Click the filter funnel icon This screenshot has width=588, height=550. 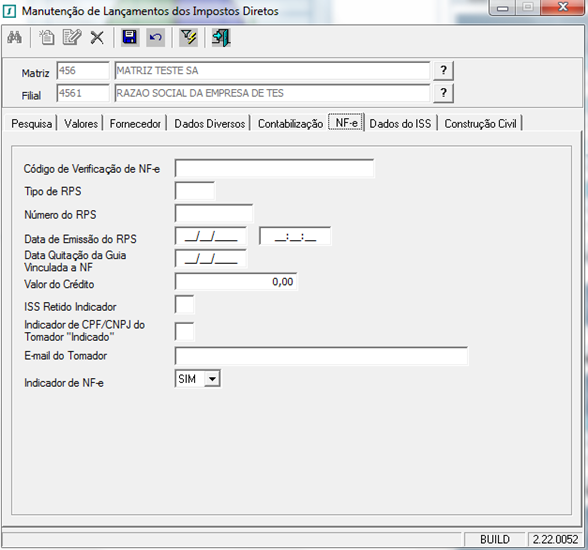coord(188,37)
